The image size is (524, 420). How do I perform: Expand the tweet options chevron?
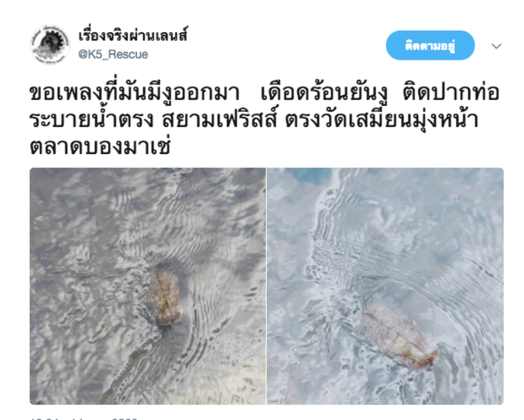[496, 46]
